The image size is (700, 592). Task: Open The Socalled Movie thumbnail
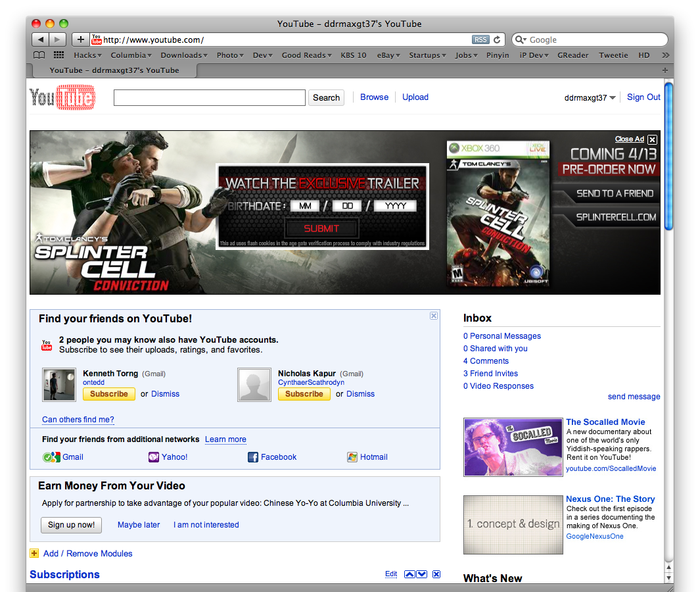tap(513, 447)
